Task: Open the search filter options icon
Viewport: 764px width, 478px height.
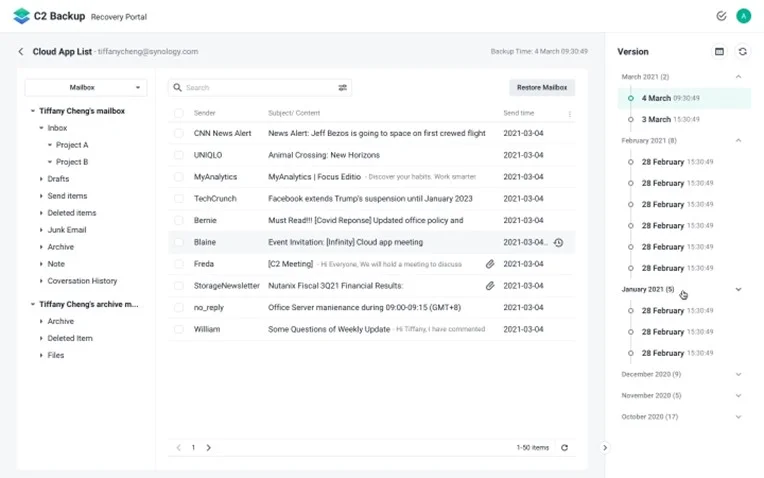Action: click(x=343, y=88)
